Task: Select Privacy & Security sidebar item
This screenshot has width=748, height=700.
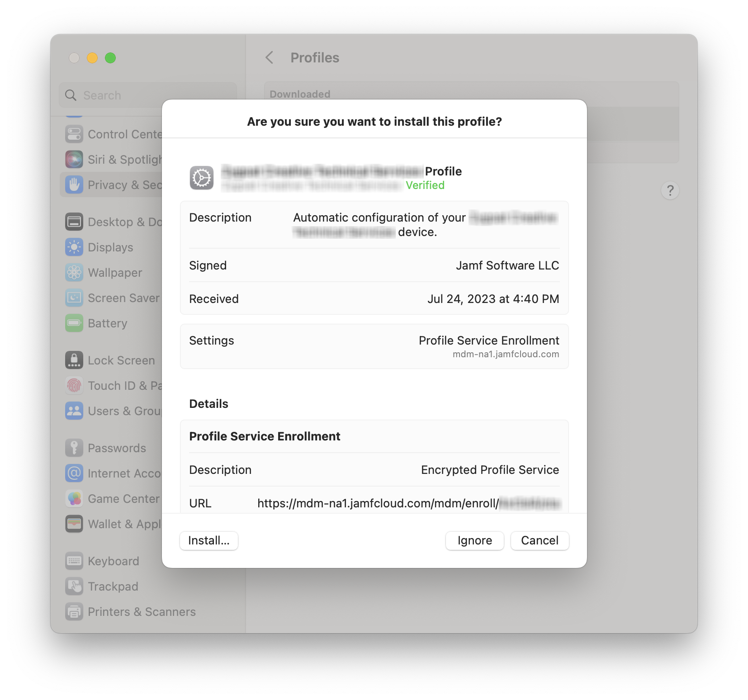Action: pyautogui.click(x=123, y=185)
